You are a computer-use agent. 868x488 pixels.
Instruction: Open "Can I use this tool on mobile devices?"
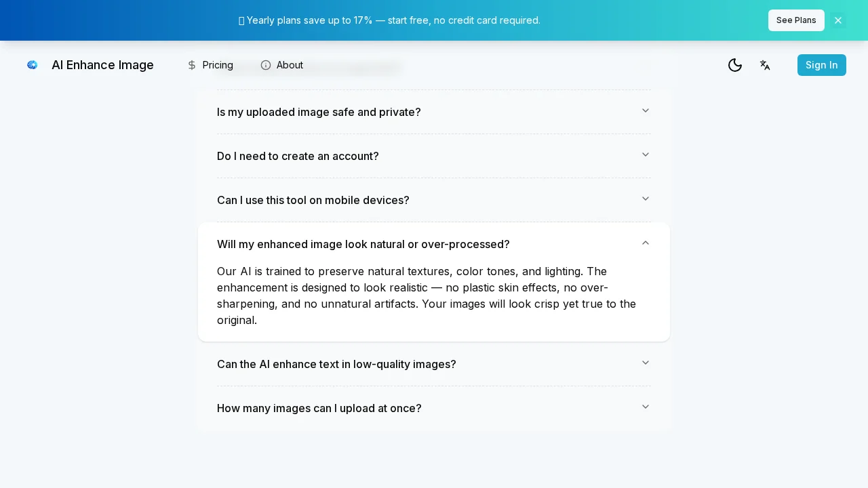[x=313, y=200]
